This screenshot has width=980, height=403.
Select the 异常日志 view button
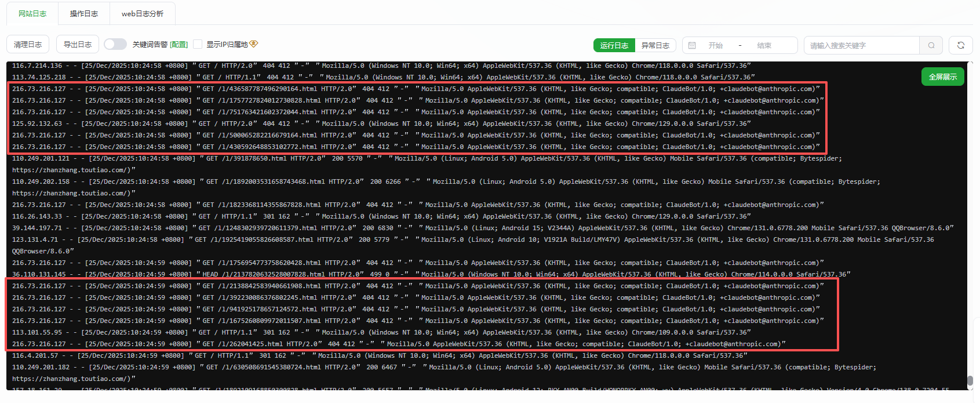click(655, 45)
